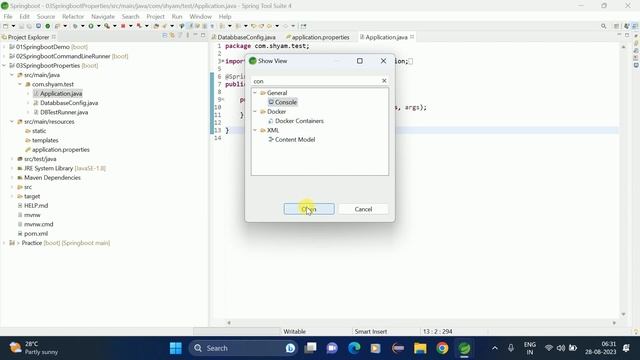Click Open button in Show View

pyautogui.click(x=309, y=209)
